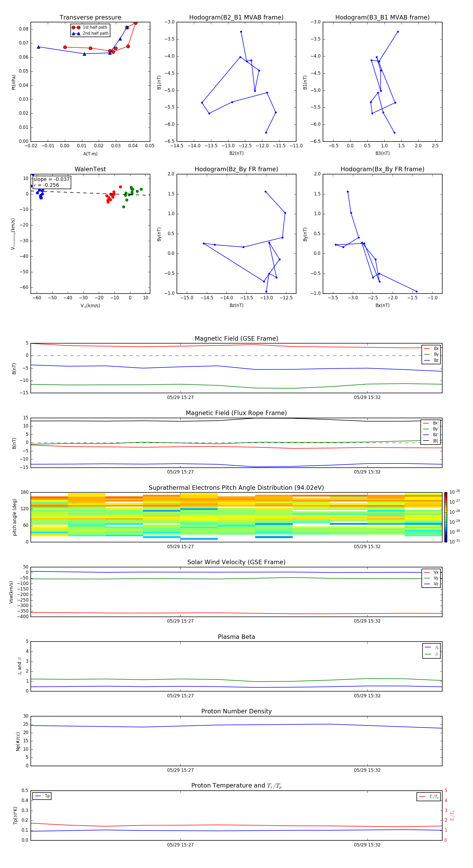Click the red Vx line in solar wind plot
This screenshot has height=868, width=473.
(236, 613)
